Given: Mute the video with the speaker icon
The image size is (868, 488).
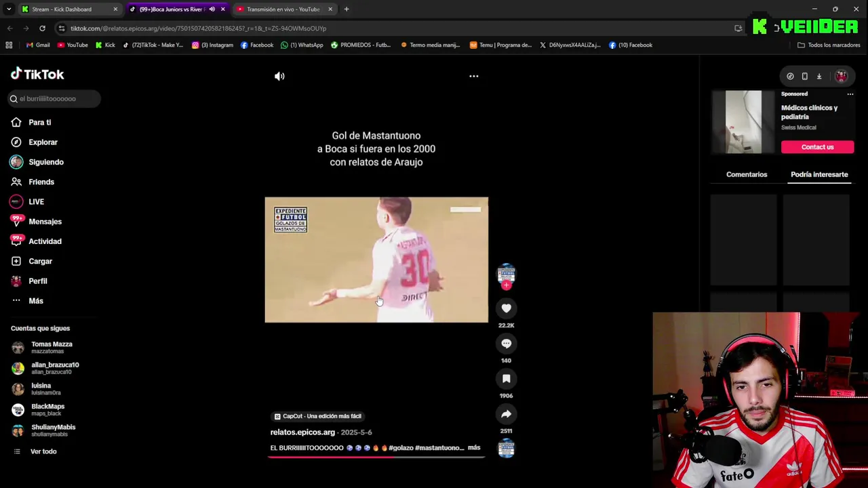Looking at the screenshot, I should pos(279,76).
